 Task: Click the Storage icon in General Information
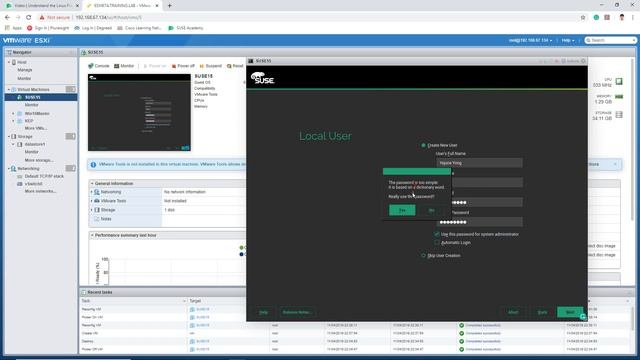pos(97,210)
